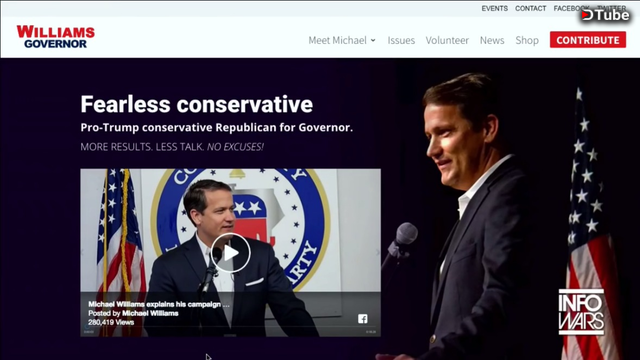This screenshot has height=360, width=640.
Task: Open the Volunteer menu item
Action: tap(447, 40)
